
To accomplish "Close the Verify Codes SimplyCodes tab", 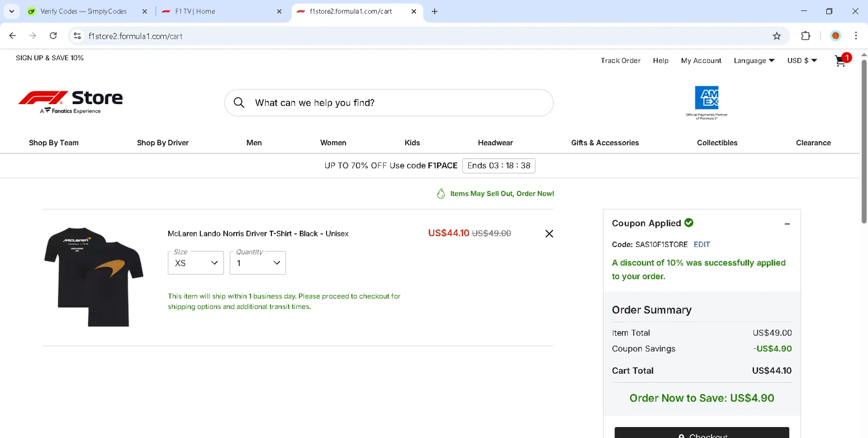I will (145, 12).
